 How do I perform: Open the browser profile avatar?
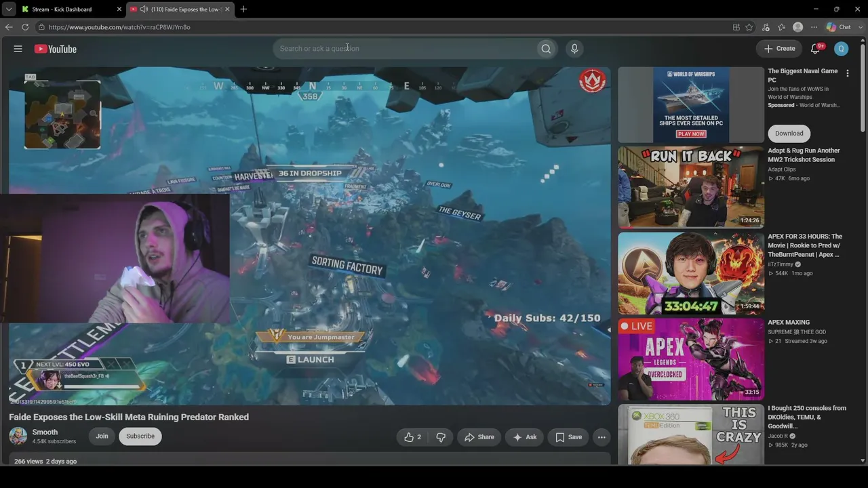click(798, 27)
